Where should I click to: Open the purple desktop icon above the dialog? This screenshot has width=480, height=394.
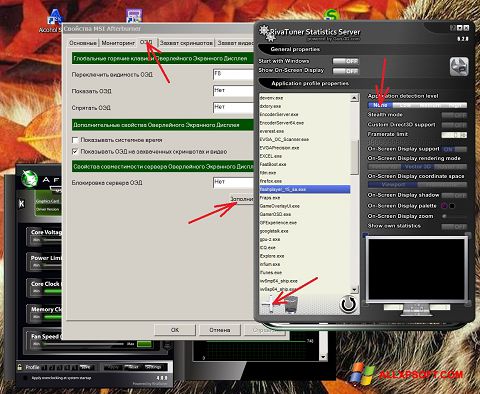pyautogui.click(x=134, y=16)
